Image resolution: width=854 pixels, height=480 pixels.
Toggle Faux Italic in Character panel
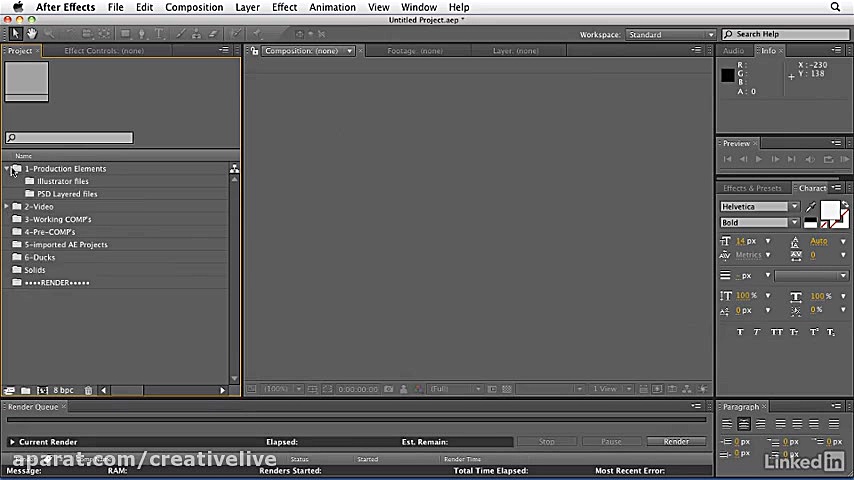757,332
